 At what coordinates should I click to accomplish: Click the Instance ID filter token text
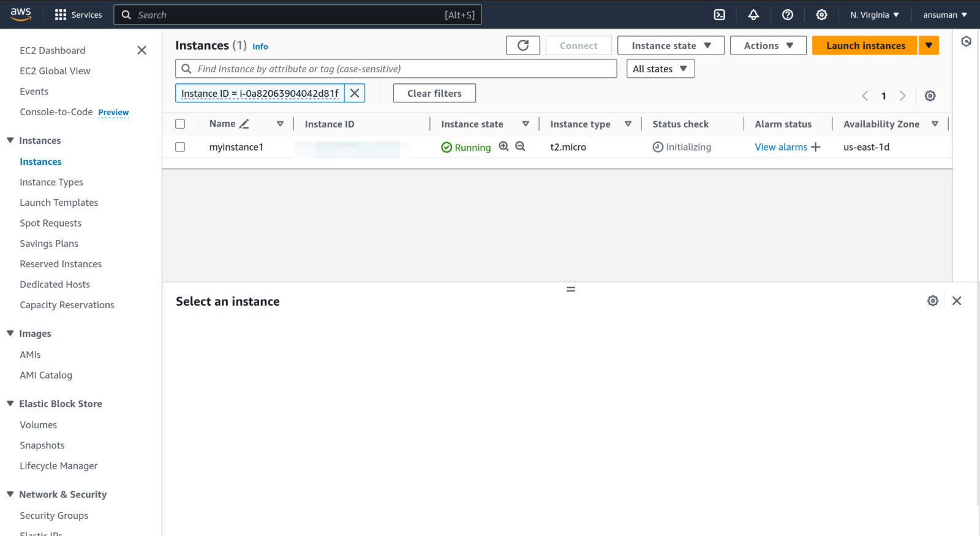click(260, 93)
